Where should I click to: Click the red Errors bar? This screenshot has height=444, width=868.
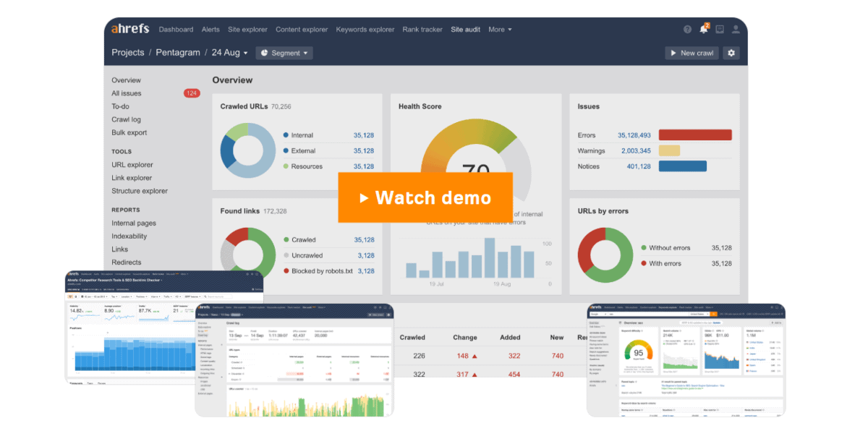pos(695,135)
